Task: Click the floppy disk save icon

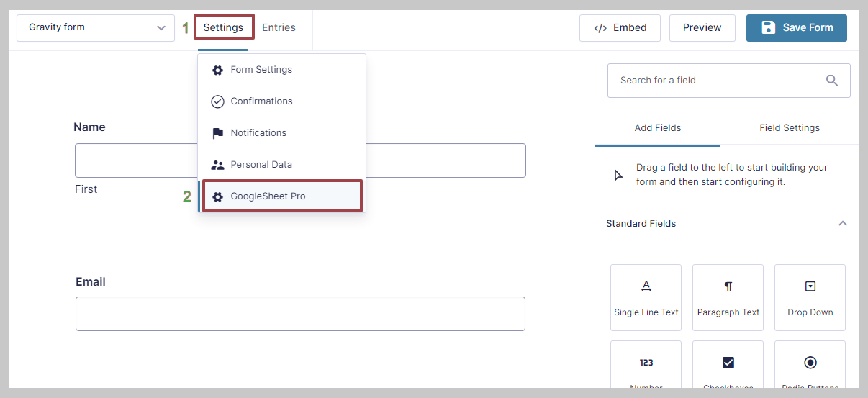Action: 768,27
